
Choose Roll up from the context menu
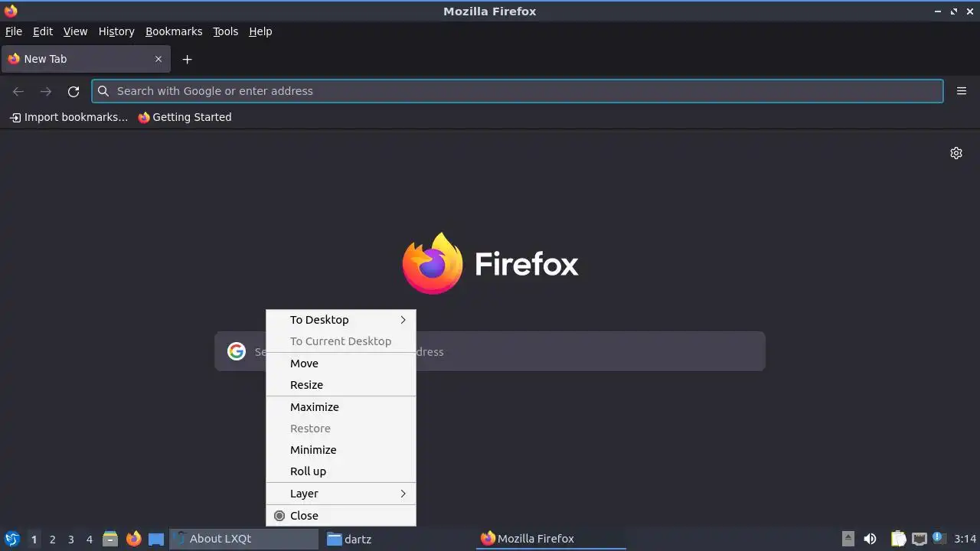(341, 471)
